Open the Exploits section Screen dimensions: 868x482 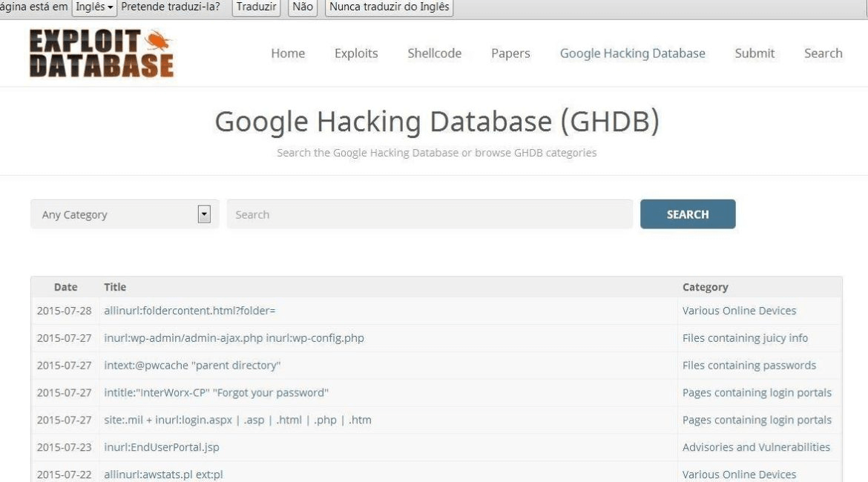click(x=356, y=53)
